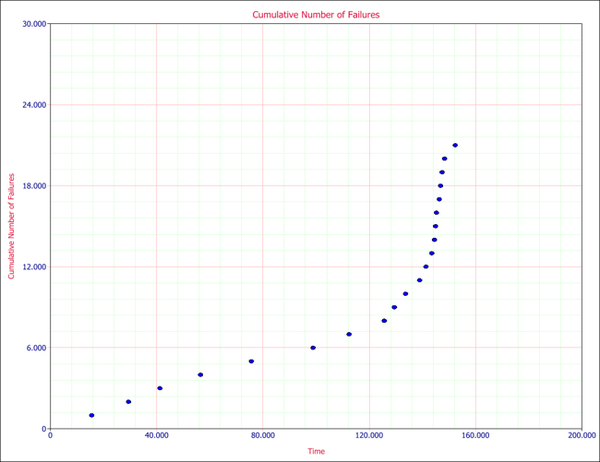Image resolution: width=600 pixels, height=462 pixels.
Task: Click the 200.000 x-axis tick label
Action: pos(582,436)
